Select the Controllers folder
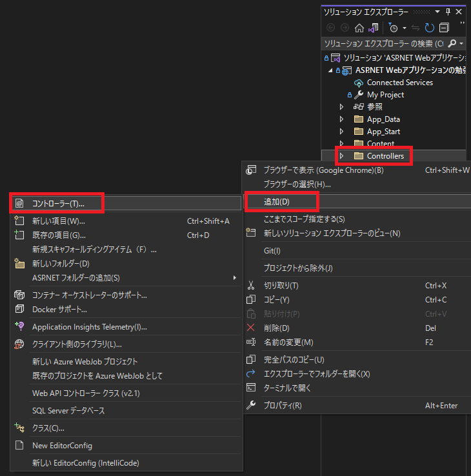 pyautogui.click(x=385, y=156)
